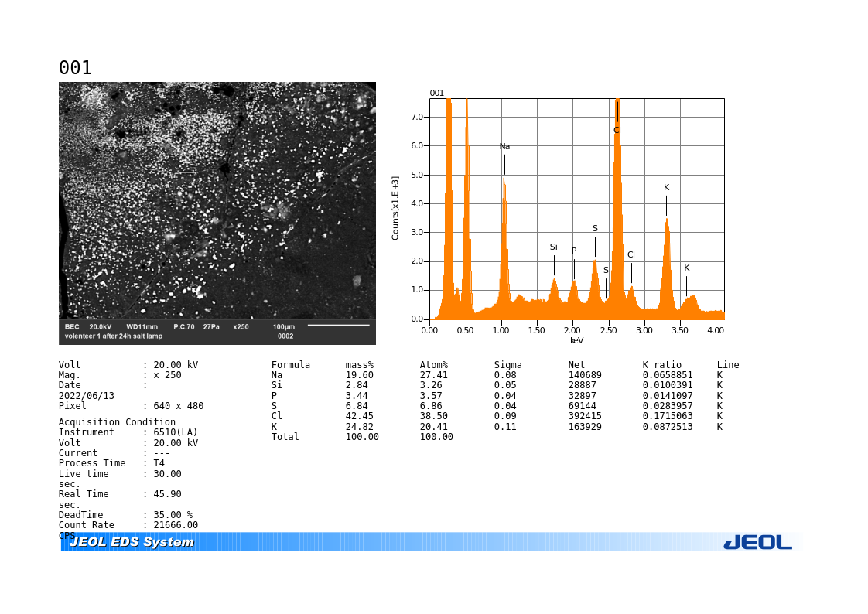Screen dimensions: 868x614
Task: Click the Na peak label in spectrum
Action: 504,147
